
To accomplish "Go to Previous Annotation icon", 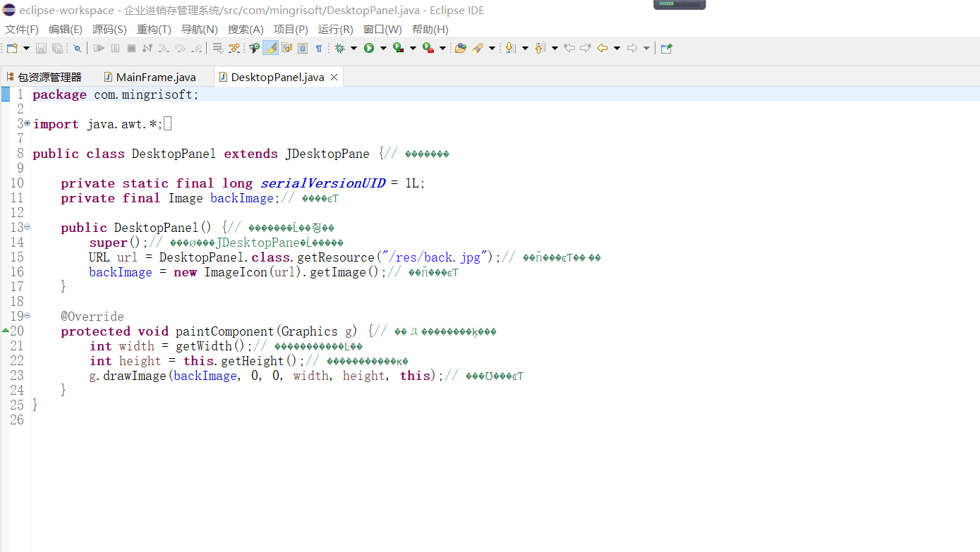I will coord(540,48).
